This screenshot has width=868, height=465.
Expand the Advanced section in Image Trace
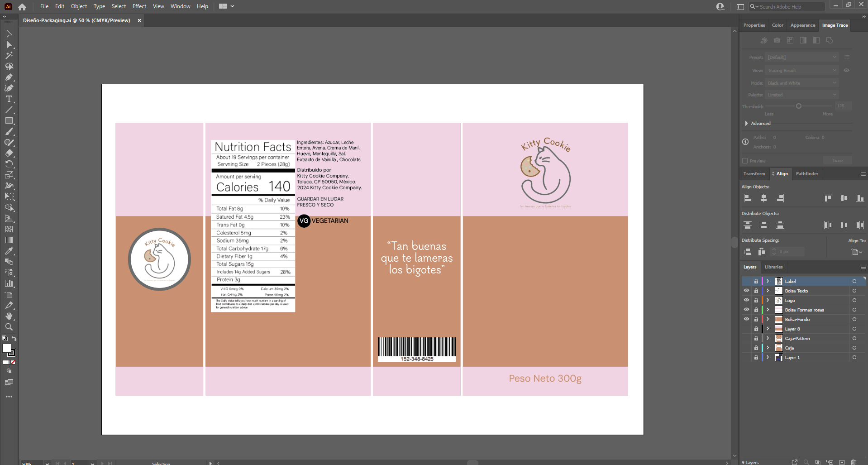[x=746, y=123]
